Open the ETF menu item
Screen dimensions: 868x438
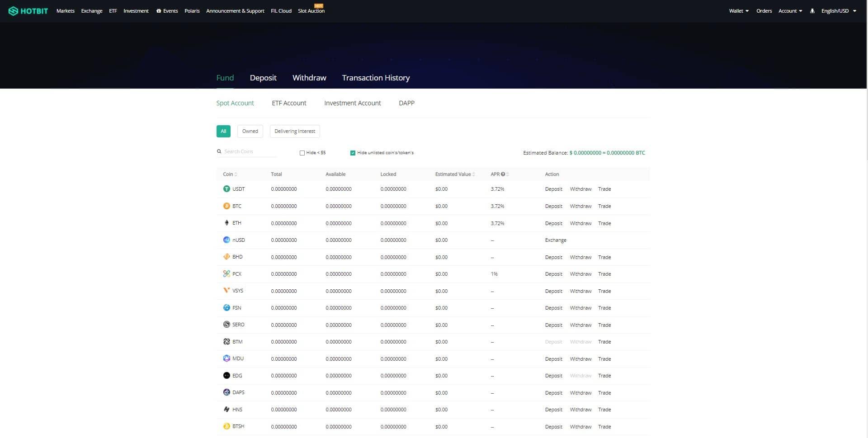click(x=113, y=11)
